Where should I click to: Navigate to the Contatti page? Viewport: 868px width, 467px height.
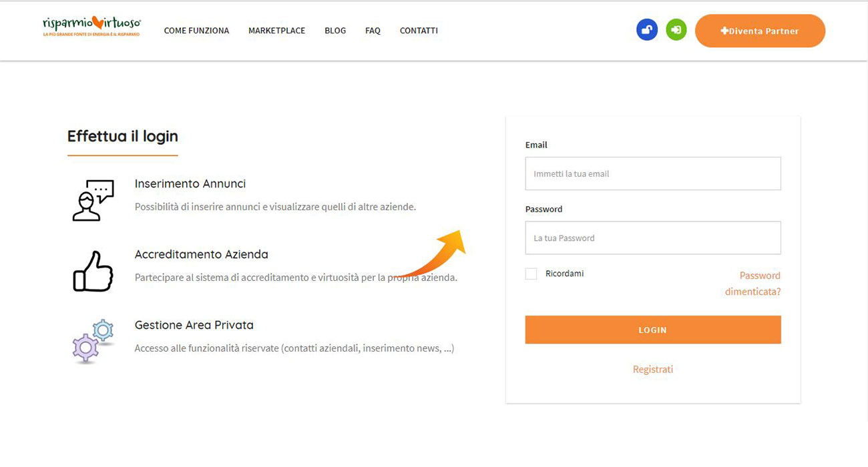pyautogui.click(x=419, y=31)
